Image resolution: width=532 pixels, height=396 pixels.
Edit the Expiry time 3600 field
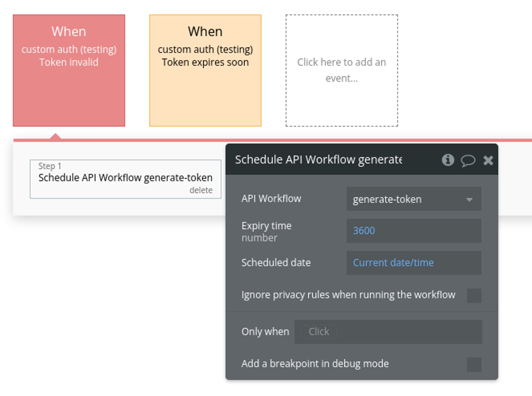point(413,231)
